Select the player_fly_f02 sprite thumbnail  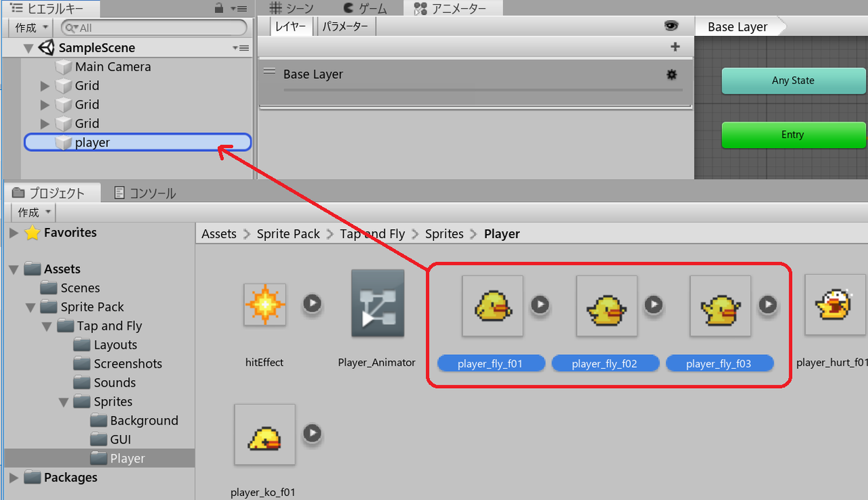[x=607, y=305]
